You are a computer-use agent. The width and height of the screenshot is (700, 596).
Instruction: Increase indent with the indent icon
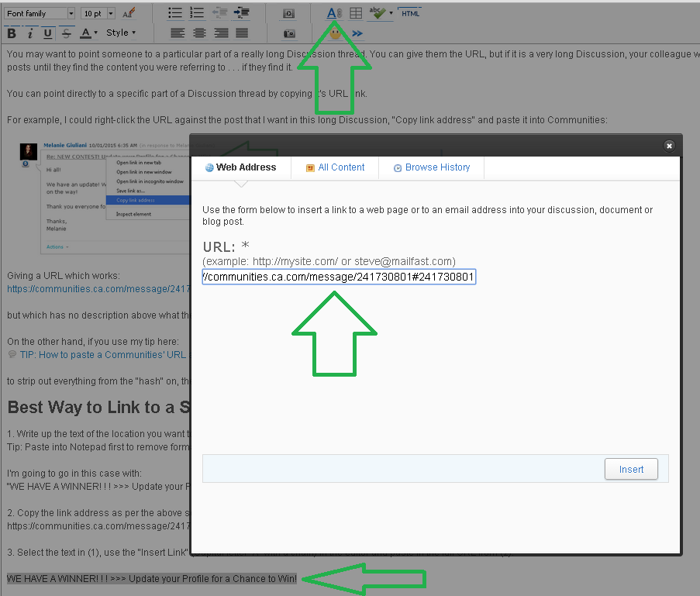click(242, 13)
